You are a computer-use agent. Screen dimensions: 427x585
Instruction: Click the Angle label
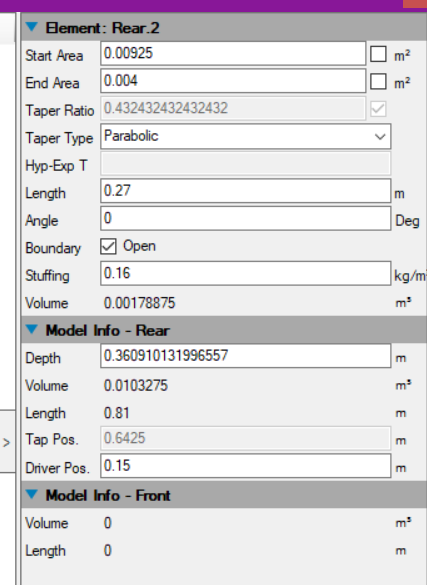(x=41, y=221)
